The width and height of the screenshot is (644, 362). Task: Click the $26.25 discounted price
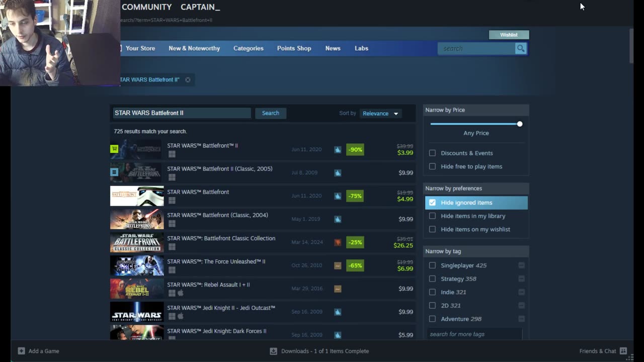[403, 245]
